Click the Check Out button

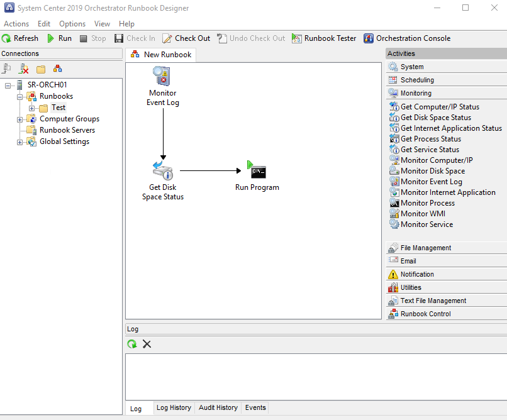(186, 38)
